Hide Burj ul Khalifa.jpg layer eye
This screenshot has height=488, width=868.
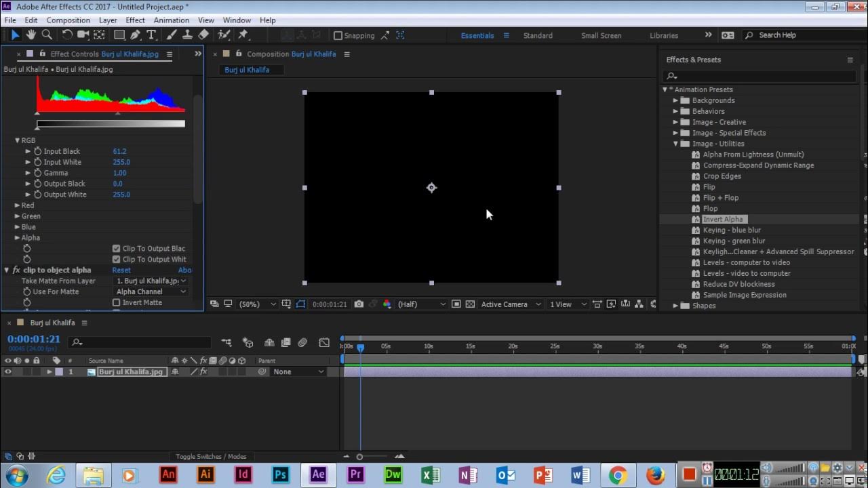click(8, 372)
